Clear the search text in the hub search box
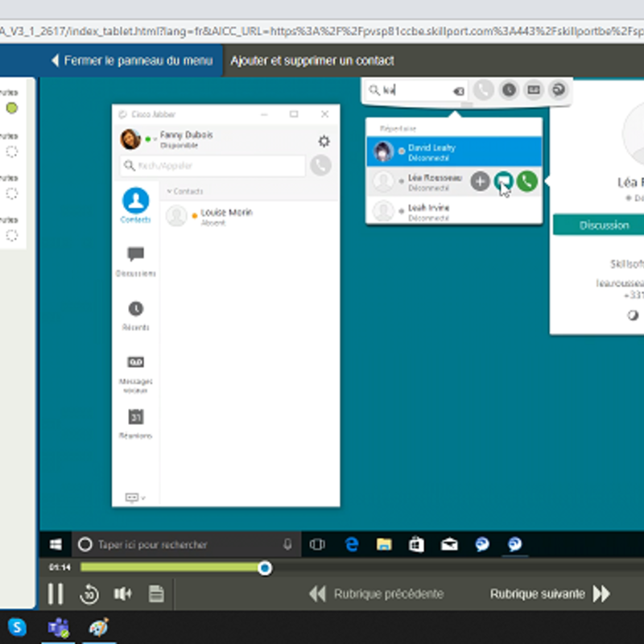 click(x=459, y=91)
